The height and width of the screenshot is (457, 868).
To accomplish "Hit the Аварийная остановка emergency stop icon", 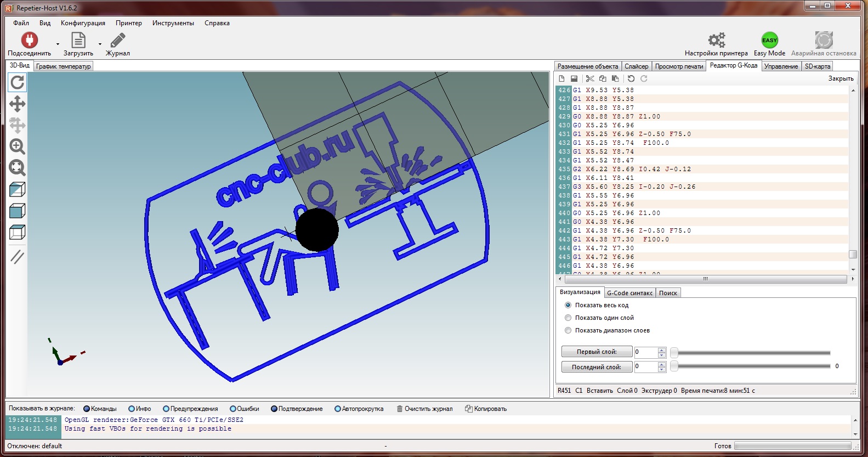I will [824, 40].
